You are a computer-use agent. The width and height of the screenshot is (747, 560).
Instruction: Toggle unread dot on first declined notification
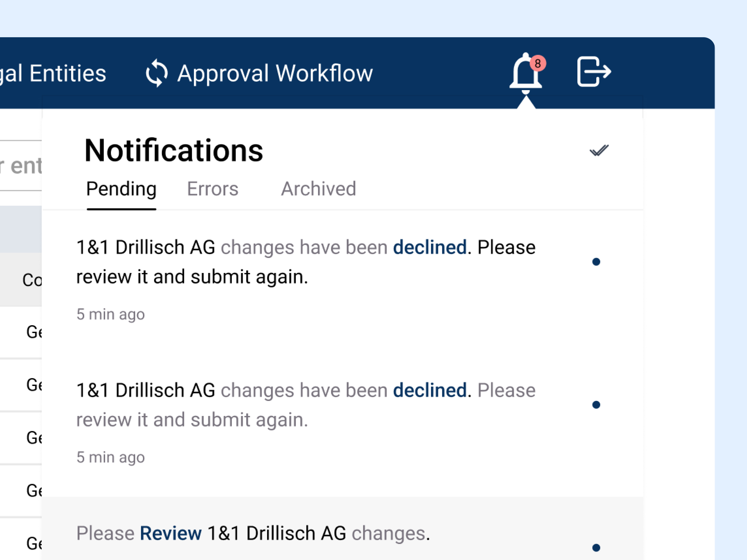(x=596, y=262)
